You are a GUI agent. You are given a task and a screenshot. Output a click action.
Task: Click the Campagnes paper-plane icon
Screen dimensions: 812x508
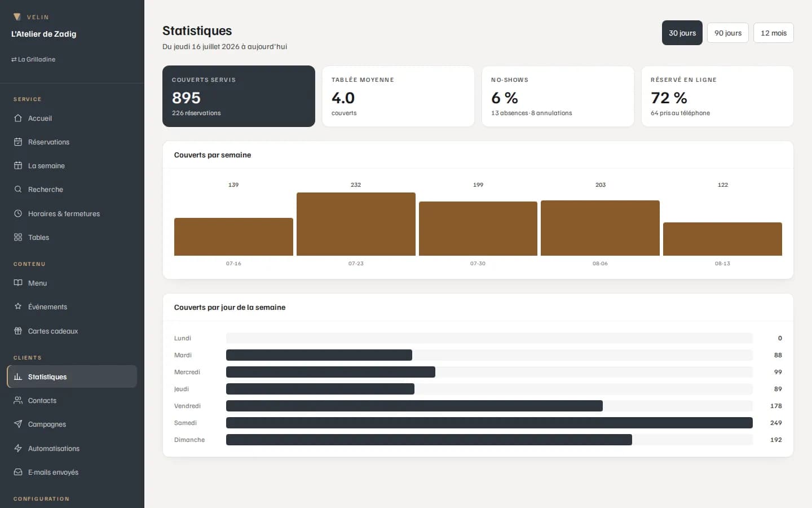pyautogui.click(x=18, y=424)
